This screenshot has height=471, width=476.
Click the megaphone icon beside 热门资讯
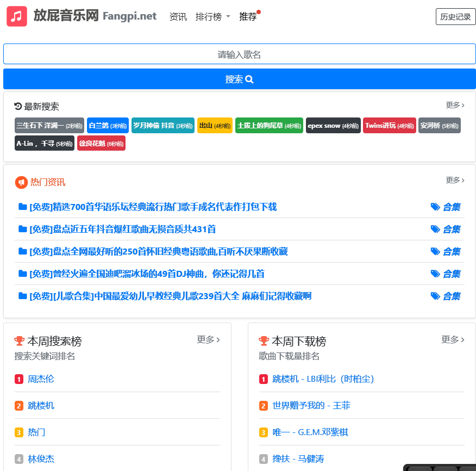click(21, 182)
